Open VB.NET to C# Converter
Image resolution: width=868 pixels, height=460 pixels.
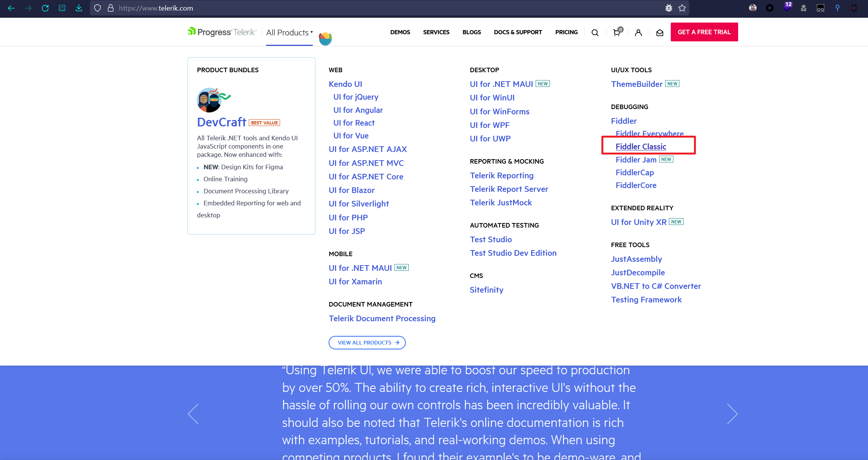[x=656, y=286]
